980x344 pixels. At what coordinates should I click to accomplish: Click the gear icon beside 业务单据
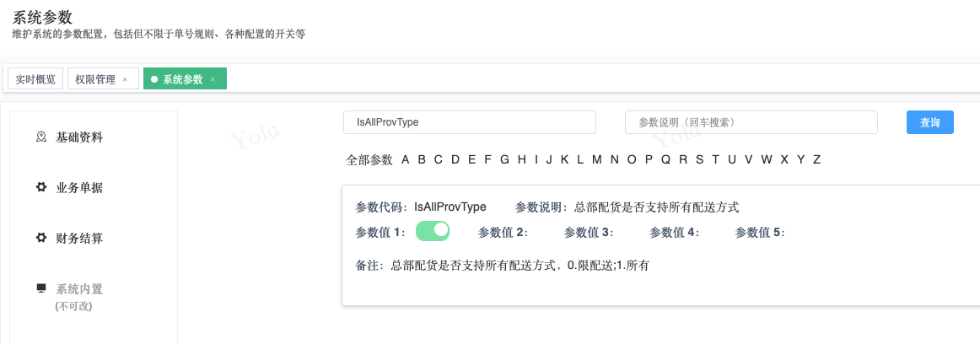(41, 186)
